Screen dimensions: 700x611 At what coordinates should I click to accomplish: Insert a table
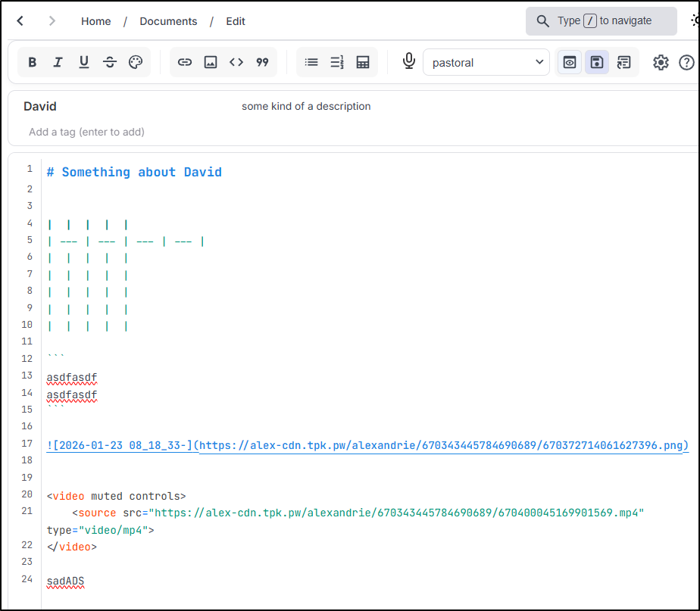coord(363,62)
